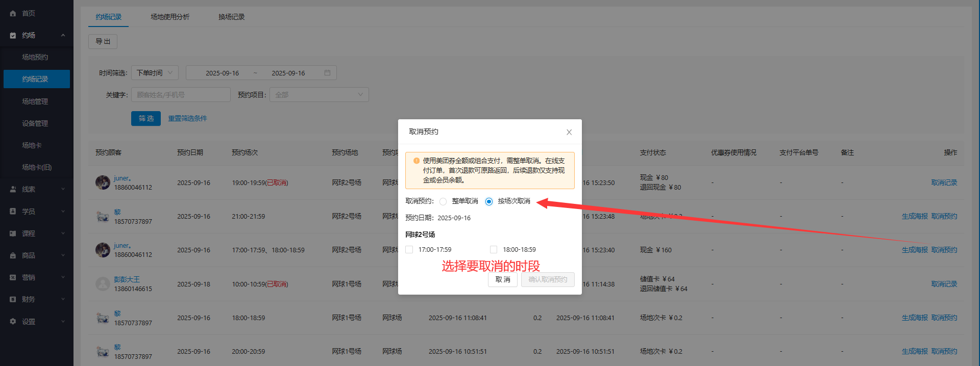Image resolution: width=980 pixels, height=366 pixels.
Task: Expand the 线索 sidebar menu
Action: [63, 189]
